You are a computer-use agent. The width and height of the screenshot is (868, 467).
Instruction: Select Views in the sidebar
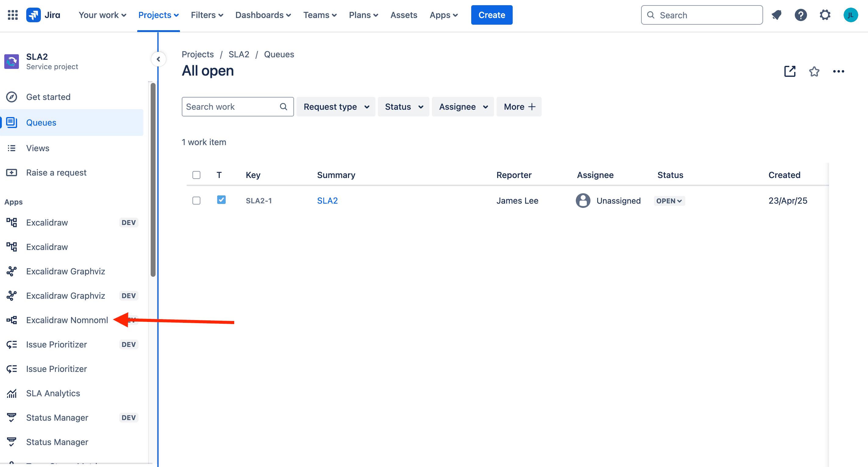coord(72,148)
